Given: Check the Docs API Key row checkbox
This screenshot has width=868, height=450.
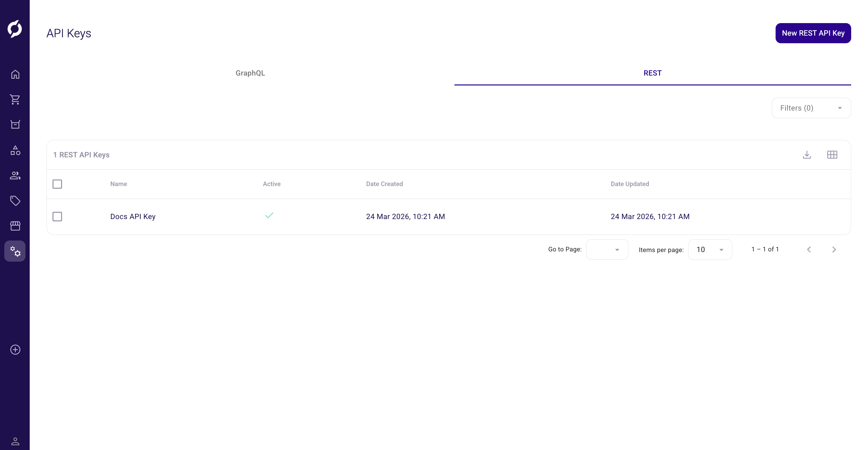Looking at the screenshot, I should point(57,216).
